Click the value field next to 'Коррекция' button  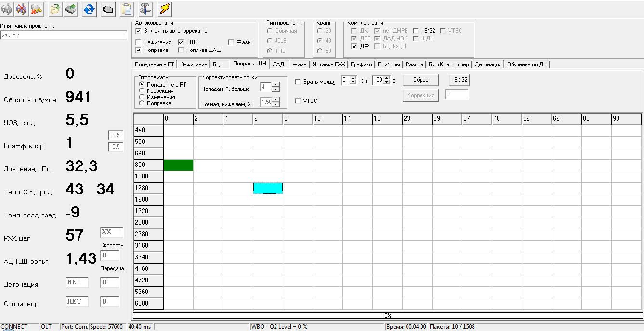pos(457,95)
